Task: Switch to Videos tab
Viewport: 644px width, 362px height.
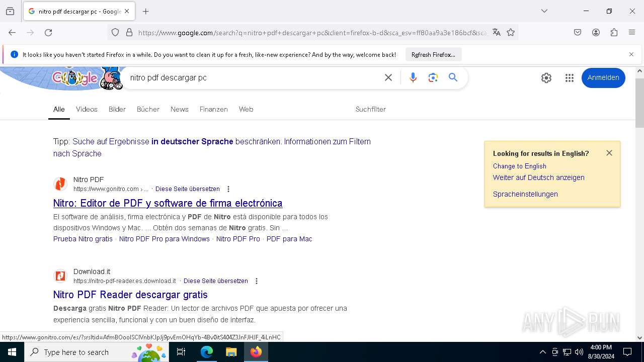Action: pos(87,109)
